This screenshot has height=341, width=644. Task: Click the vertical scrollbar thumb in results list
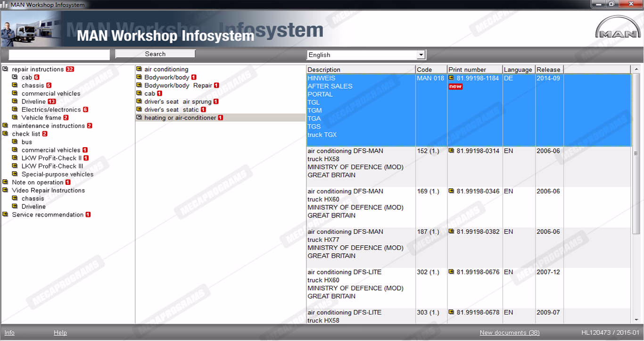coord(636,153)
